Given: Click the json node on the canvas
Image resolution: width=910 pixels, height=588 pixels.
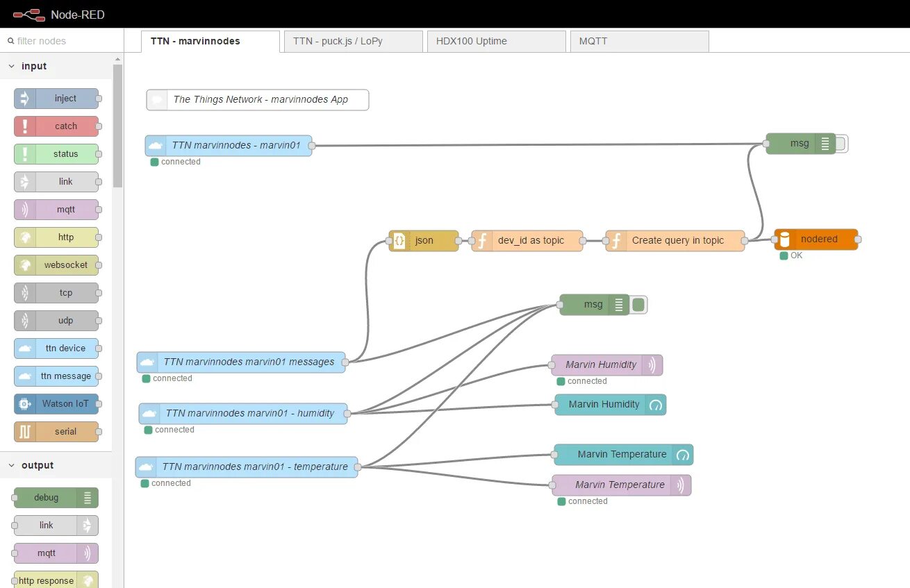Looking at the screenshot, I should pyautogui.click(x=424, y=241).
